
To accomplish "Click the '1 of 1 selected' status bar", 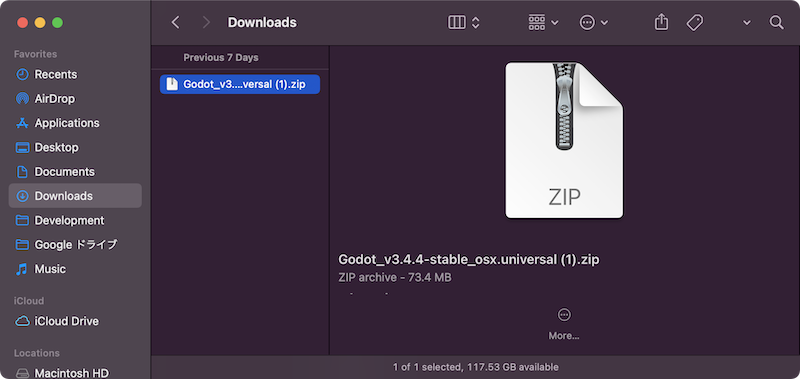I will tap(476, 367).
